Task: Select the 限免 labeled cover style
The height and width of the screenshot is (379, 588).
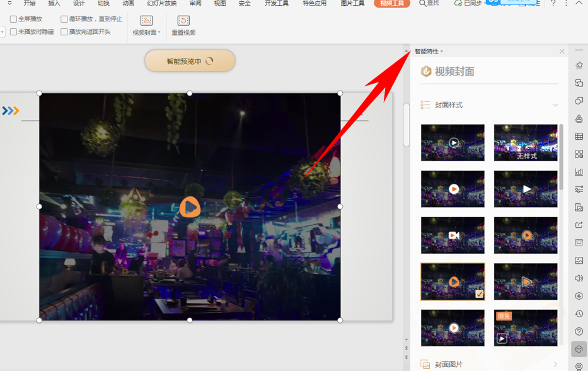Action: (526, 328)
